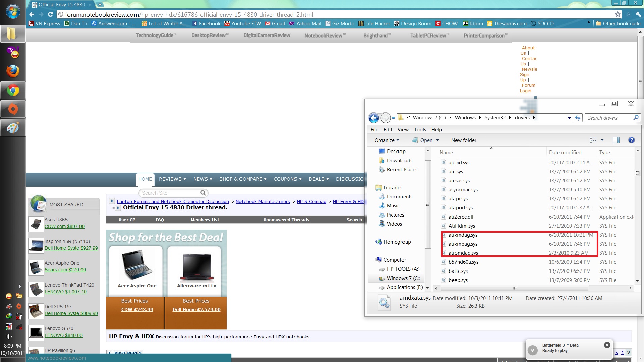Sort files by the Name column

[x=446, y=152]
